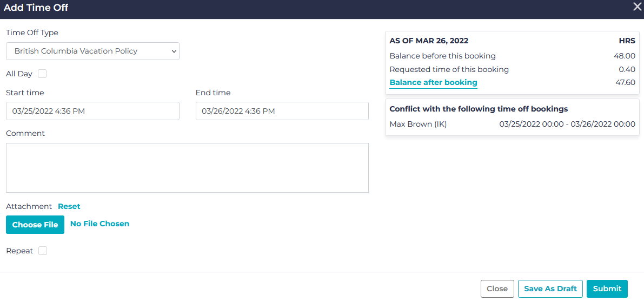Screen dimensions: 644x301
Task: Click the No File Chosen text
Action: click(99, 224)
